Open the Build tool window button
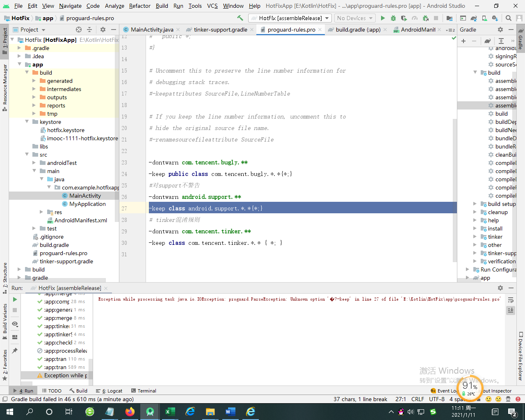 (78, 391)
